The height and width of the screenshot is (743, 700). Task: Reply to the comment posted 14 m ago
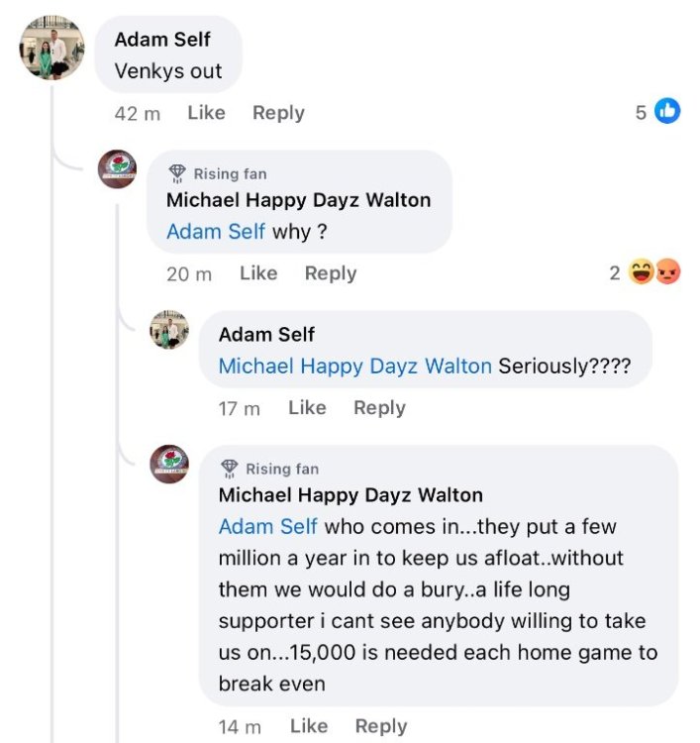pyautogui.click(x=381, y=726)
